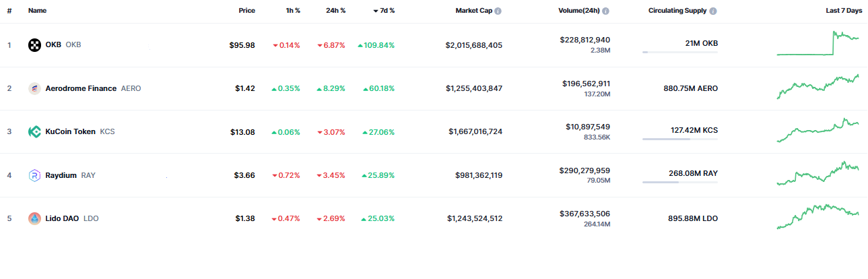
Task: Click OKB 7d change 109.84%
Action: 376,45
